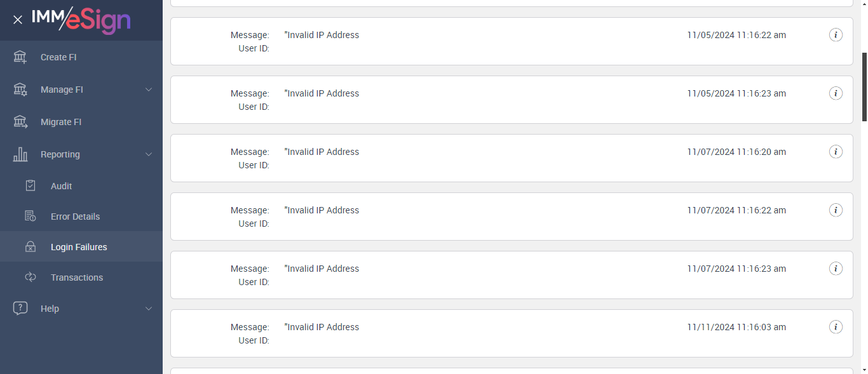Expand the Manage FI chevron

pos(149,90)
